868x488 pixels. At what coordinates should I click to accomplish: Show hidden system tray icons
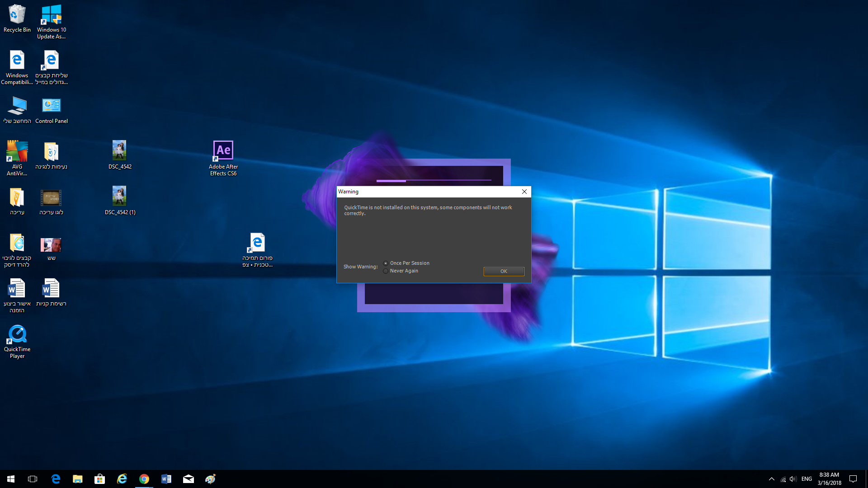pos(772,479)
